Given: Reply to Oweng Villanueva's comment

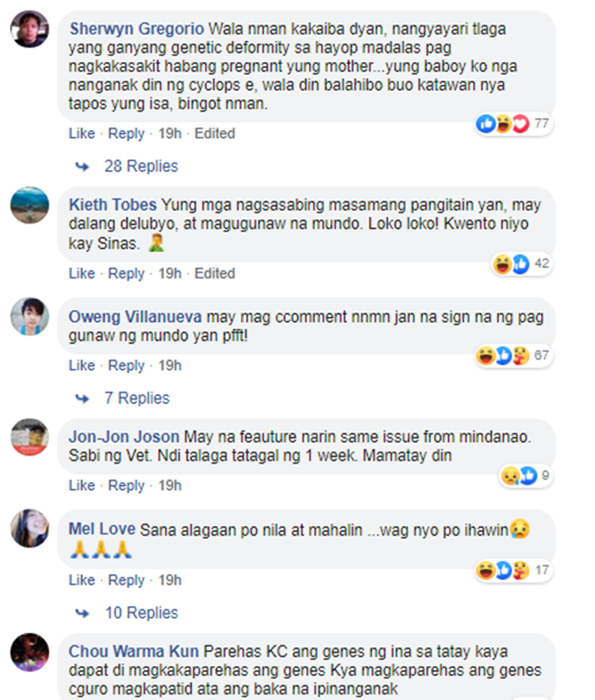Looking at the screenshot, I should click(x=126, y=365).
